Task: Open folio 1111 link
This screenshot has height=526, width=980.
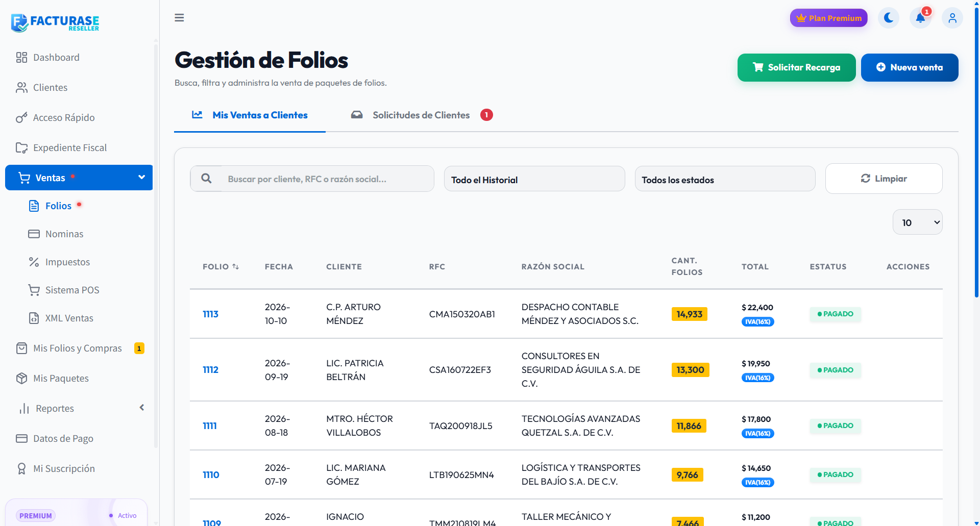Action: click(x=210, y=426)
